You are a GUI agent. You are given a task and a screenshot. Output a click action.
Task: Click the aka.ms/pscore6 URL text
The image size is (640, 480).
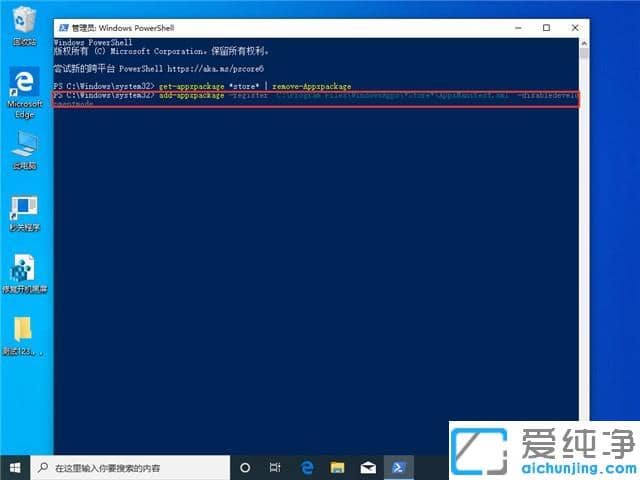(x=215, y=69)
